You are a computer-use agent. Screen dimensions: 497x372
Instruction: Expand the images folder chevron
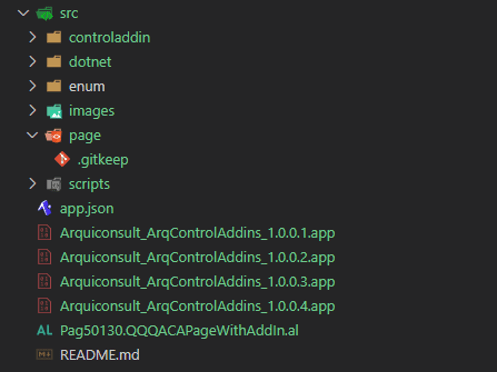click(32, 110)
